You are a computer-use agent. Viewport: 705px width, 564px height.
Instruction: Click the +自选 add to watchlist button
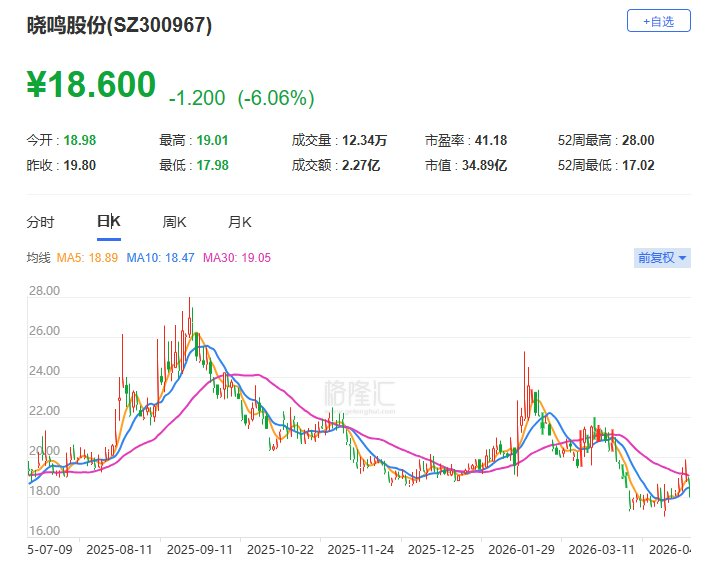pos(658,21)
